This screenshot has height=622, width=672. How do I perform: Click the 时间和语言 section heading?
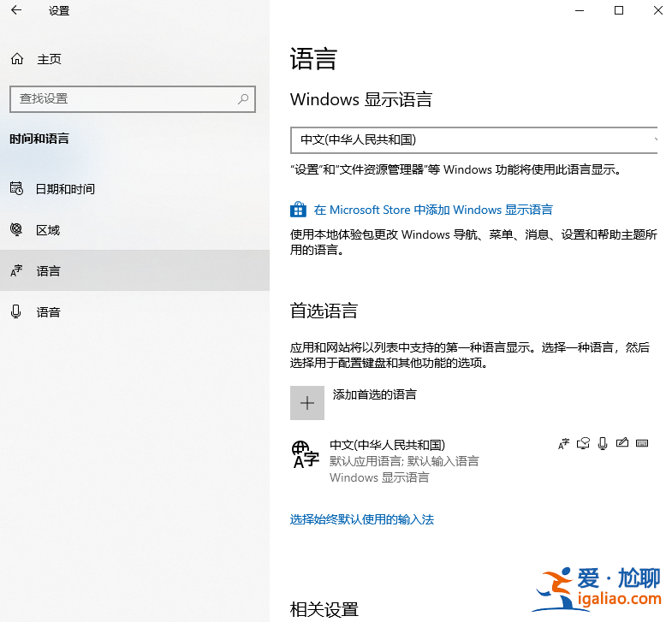pos(39,139)
